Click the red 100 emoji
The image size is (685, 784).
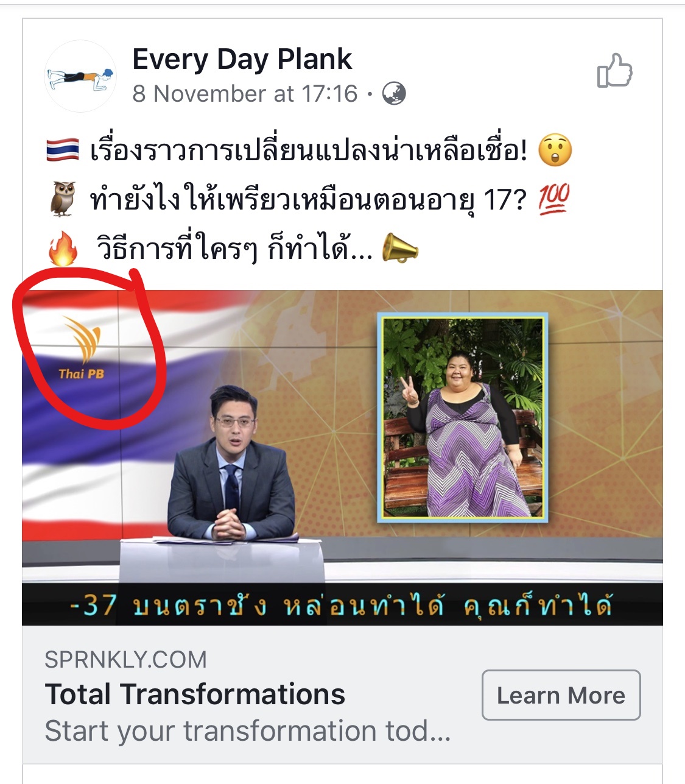(553, 199)
